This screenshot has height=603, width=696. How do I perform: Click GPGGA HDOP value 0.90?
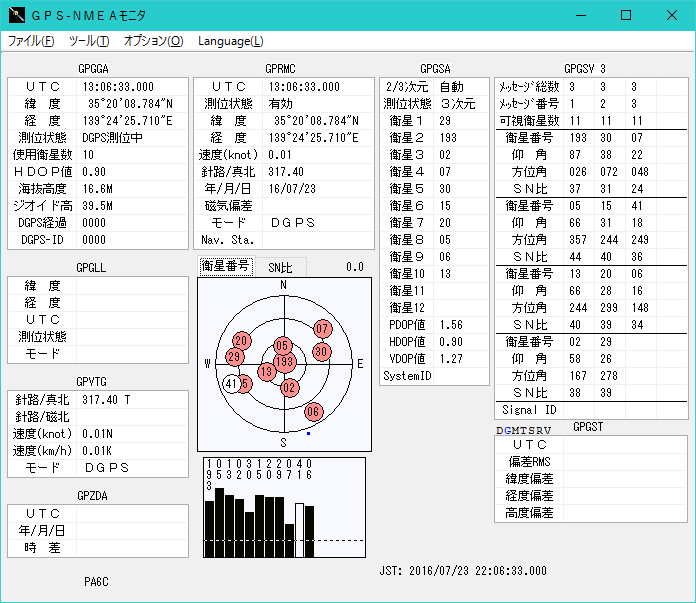point(94,171)
